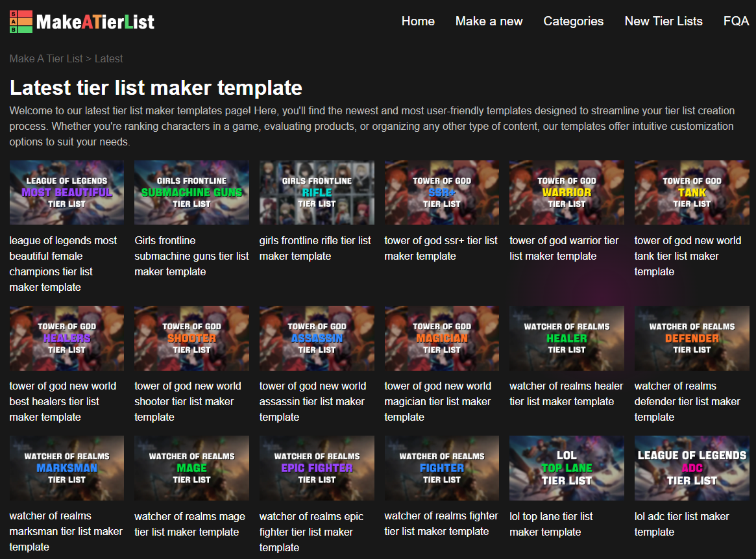The image size is (756, 559).
Task: Click tower of god best healers link
Action: point(63,401)
